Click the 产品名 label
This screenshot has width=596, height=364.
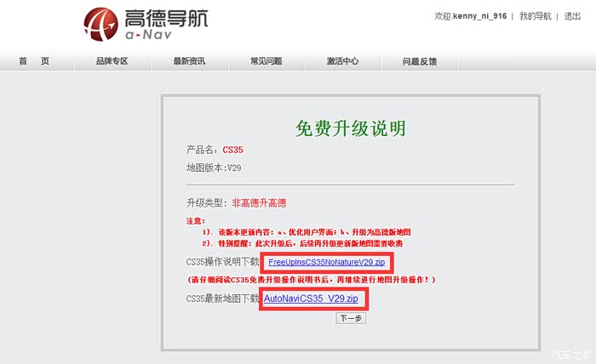(x=202, y=150)
